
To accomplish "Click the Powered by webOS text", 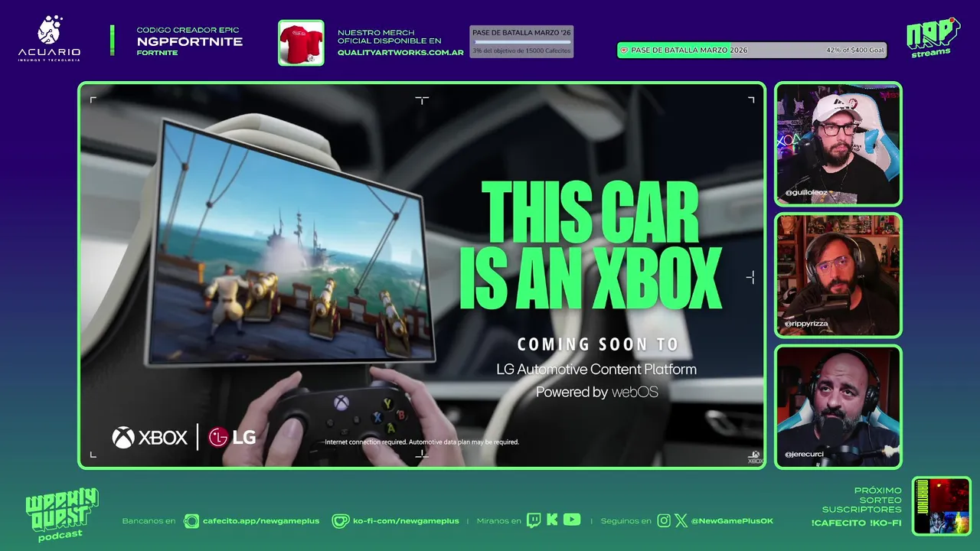I will (596, 393).
